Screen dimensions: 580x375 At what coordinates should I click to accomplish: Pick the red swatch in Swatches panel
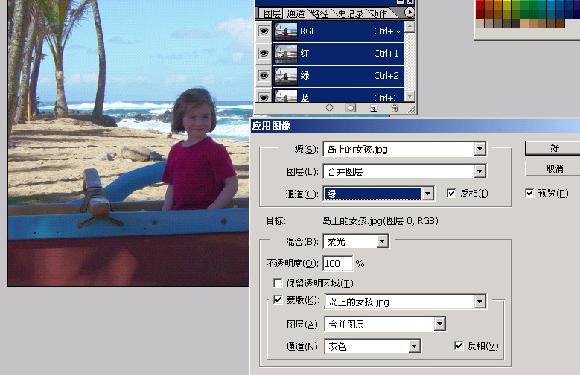pyautogui.click(x=480, y=9)
